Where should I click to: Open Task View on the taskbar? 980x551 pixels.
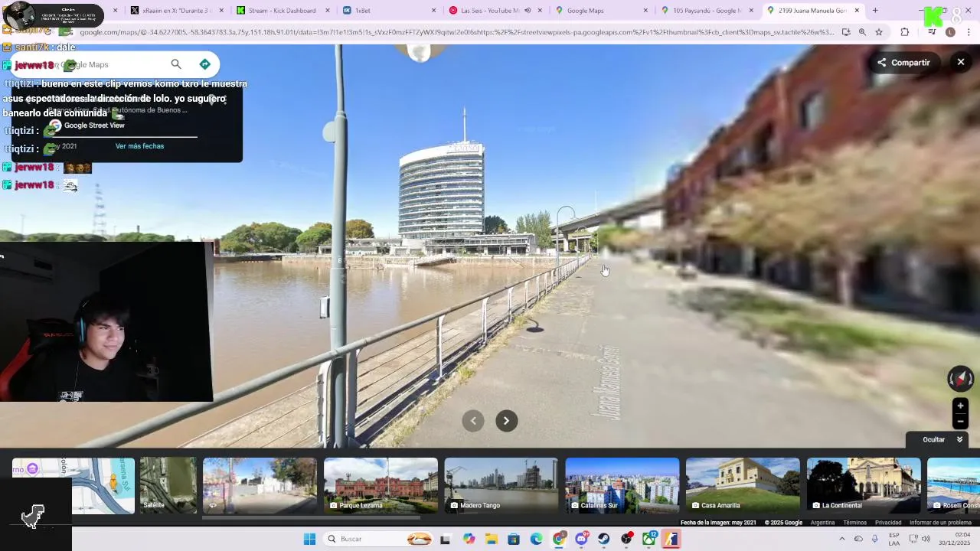(x=446, y=539)
